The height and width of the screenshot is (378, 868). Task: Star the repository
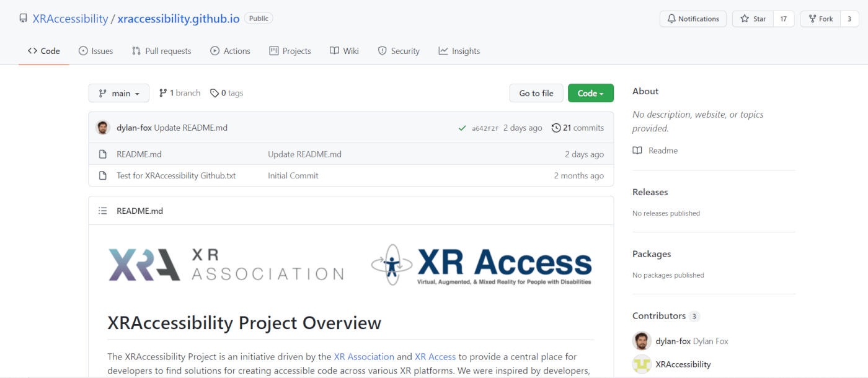click(x=752, y=19)
